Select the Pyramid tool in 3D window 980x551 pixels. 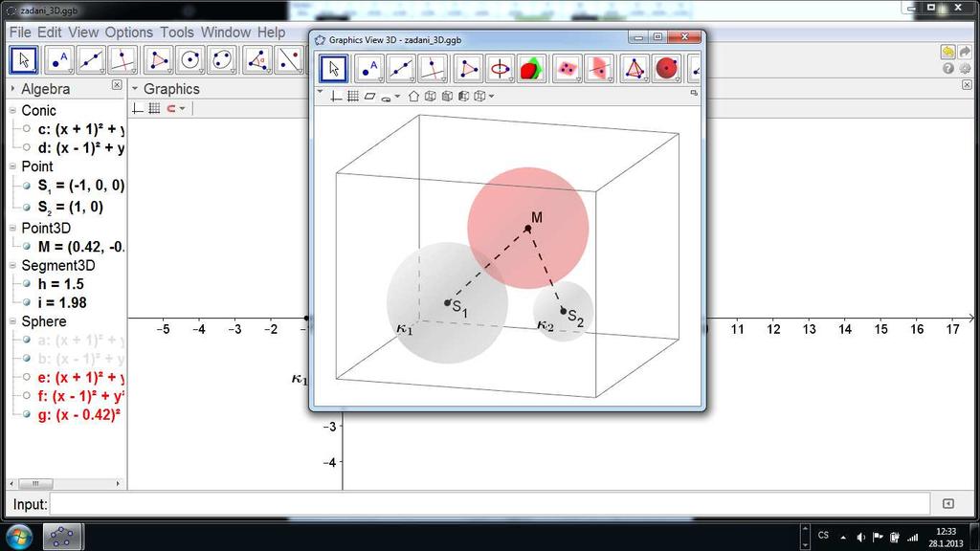pos(635,69)
